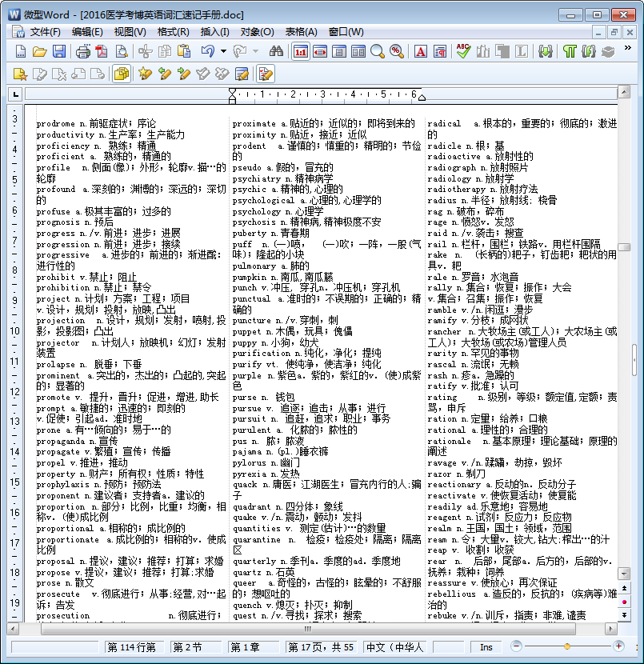Cut selection with the scissors icon
This screenshot has height=664, width=644.
(145, 52)
